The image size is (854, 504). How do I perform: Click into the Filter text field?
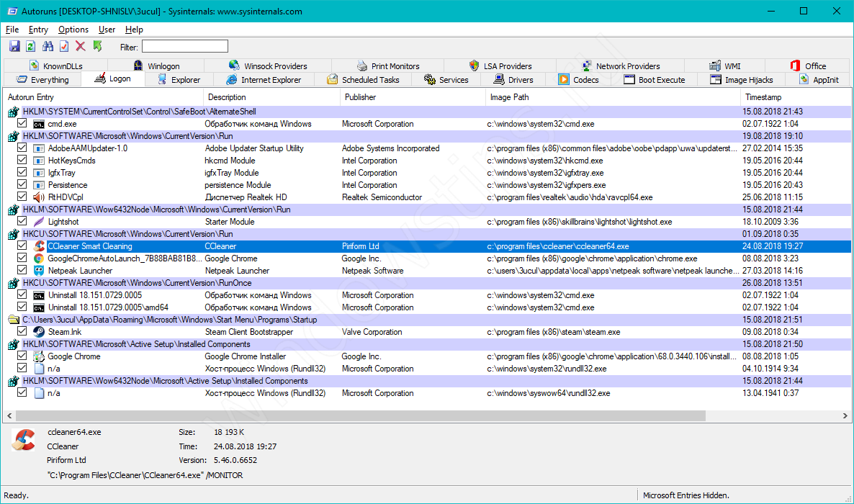pos(184,47)
